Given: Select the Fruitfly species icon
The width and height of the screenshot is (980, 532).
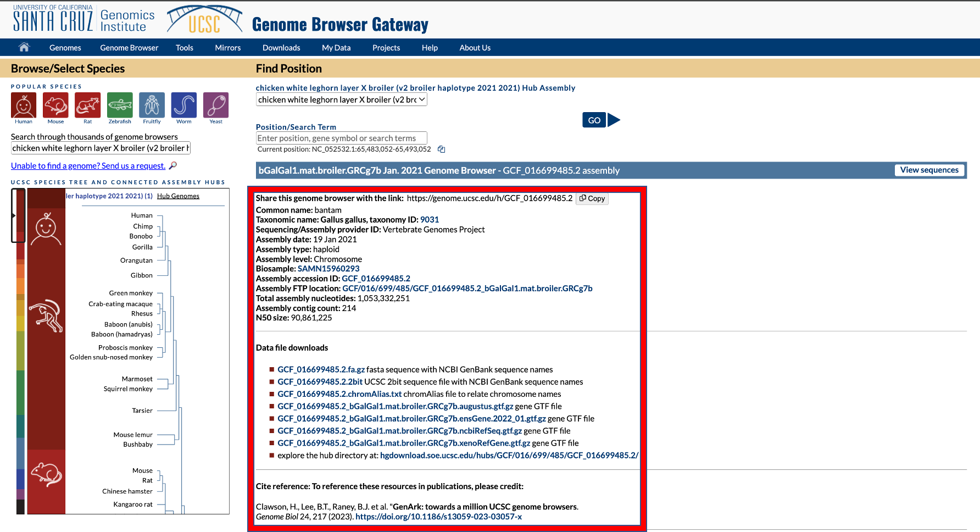Looking at the screenshot, I should tap(152, 105).
